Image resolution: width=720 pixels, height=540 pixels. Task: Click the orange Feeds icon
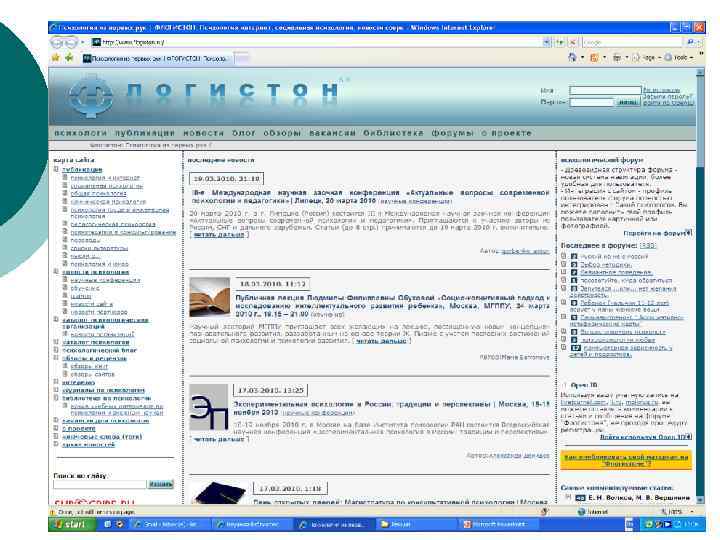coord(594,58)
